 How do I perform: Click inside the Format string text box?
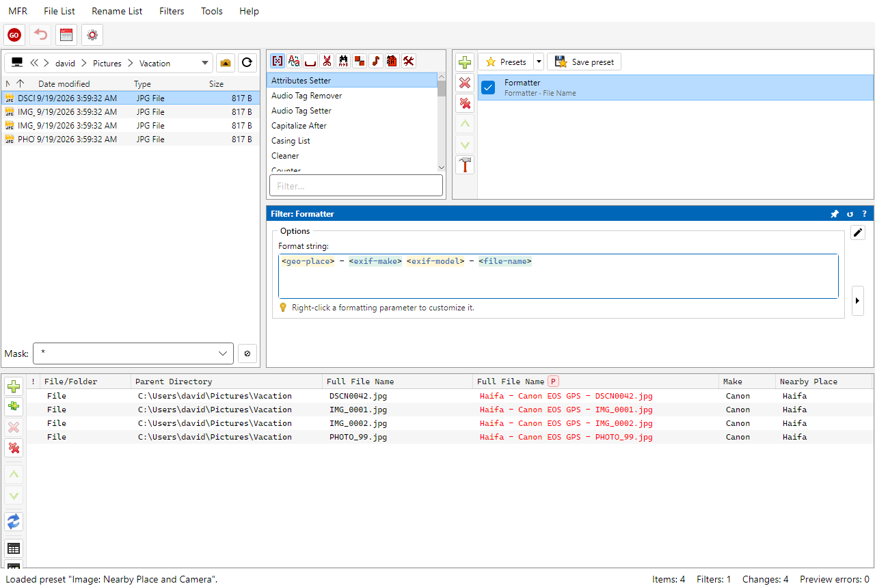(558, 276)
